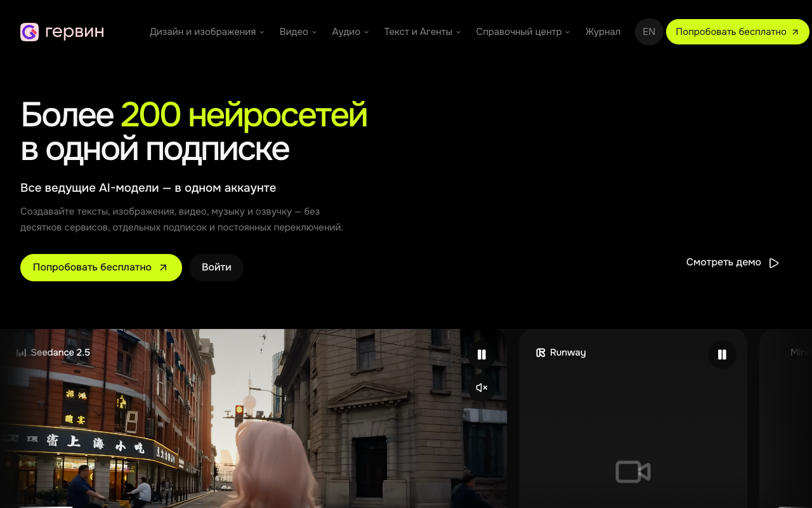Open the гервин brand name link
Screen dimensions: 812x508
coord(75,32)
